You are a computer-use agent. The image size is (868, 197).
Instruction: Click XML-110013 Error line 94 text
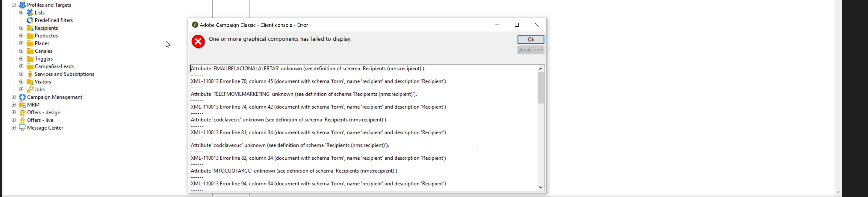click(x=319, y=184)
